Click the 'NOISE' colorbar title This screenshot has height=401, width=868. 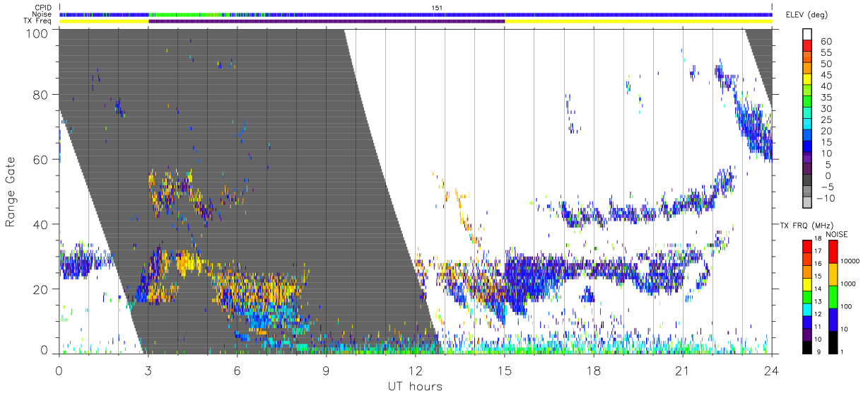(x=837, y=234)
